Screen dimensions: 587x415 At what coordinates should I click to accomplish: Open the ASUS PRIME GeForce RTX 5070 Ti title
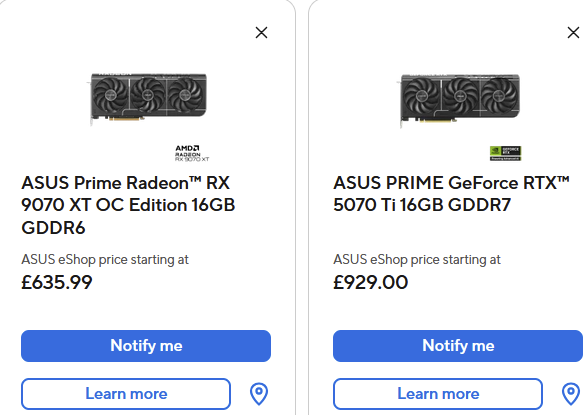coord(451,194)
